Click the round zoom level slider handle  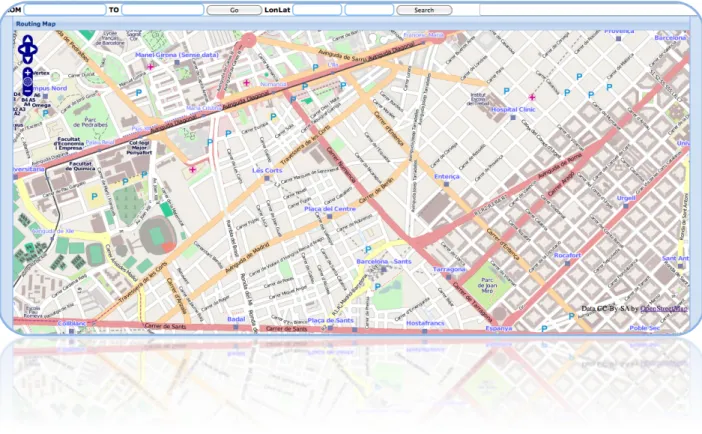pyautogui.click(x=28, y=82)
